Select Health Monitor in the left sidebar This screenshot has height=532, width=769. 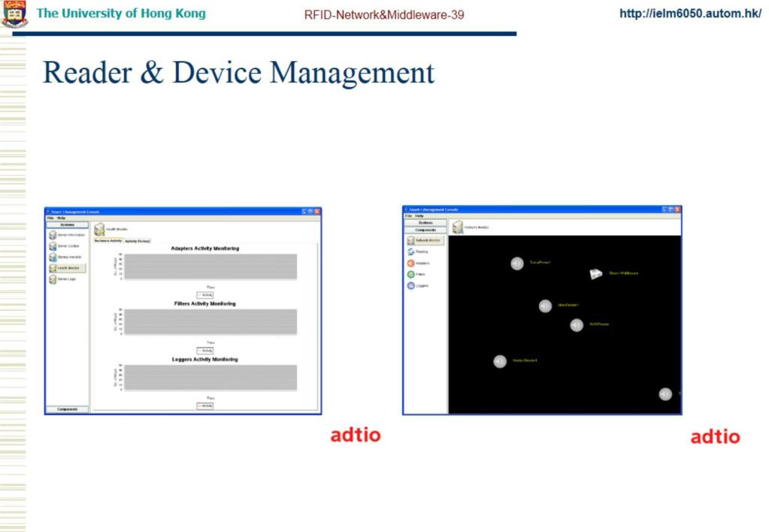tap(67, 268)
